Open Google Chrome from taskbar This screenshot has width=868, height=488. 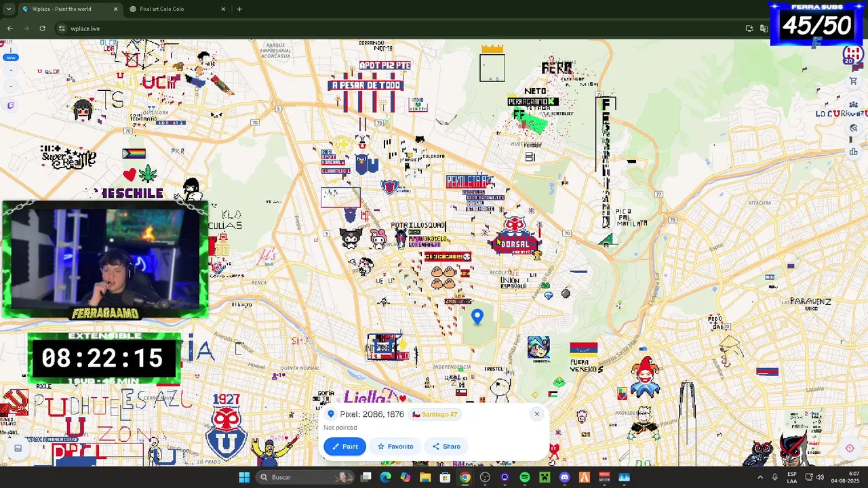pyautogui.click(x=465, y=477)
